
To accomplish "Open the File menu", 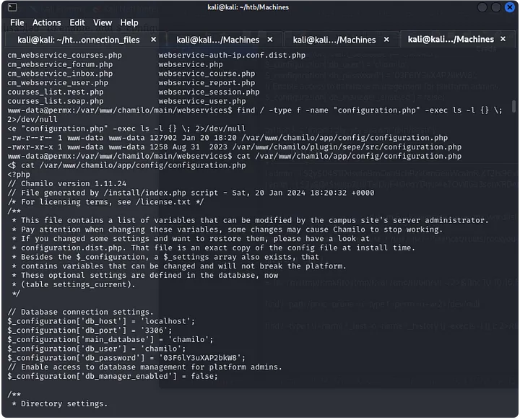I will coord(17,22).
